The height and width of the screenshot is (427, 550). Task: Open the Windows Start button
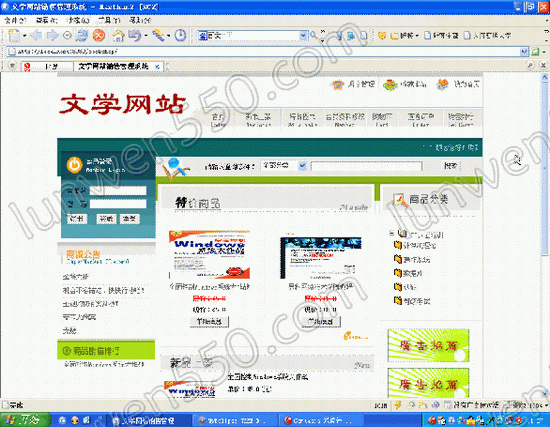pyautogui.click(x=25, y=420)
